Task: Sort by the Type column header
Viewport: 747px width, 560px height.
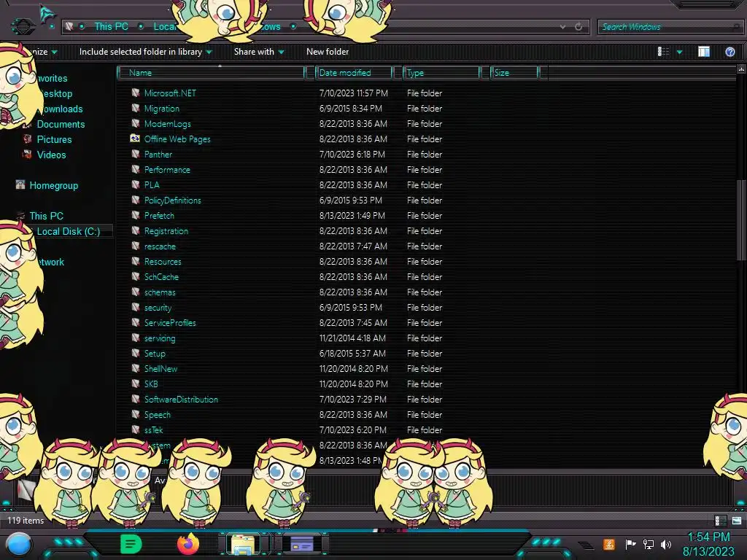Action: click(x=441, y=73)
